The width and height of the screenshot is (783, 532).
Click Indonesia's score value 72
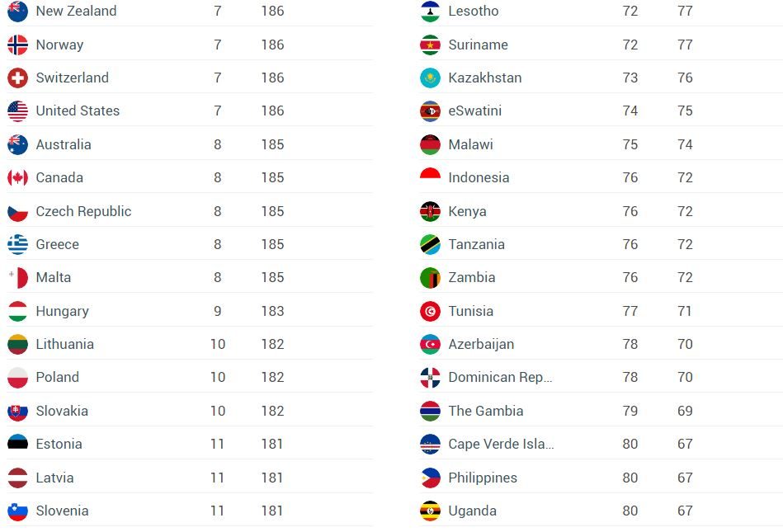pyautogui.click(x=685, y=178)
